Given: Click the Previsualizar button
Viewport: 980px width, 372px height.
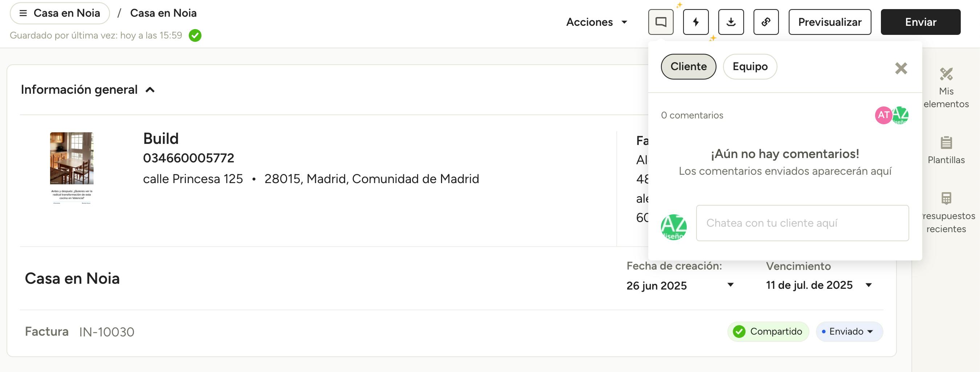Looking at the screenshot, I should 830,22.
